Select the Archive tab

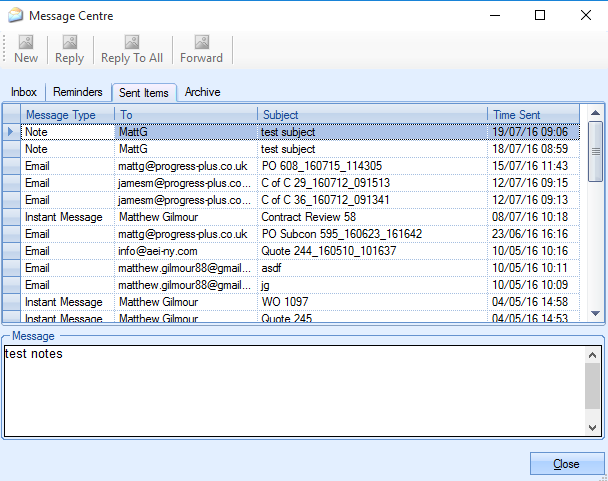click(203, 92)
